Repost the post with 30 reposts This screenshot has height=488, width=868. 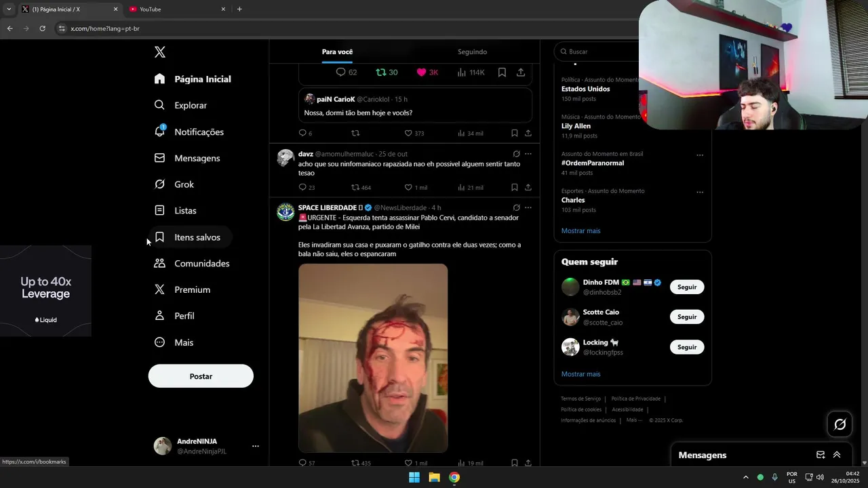pyautogui.click(x=387, y=72)
